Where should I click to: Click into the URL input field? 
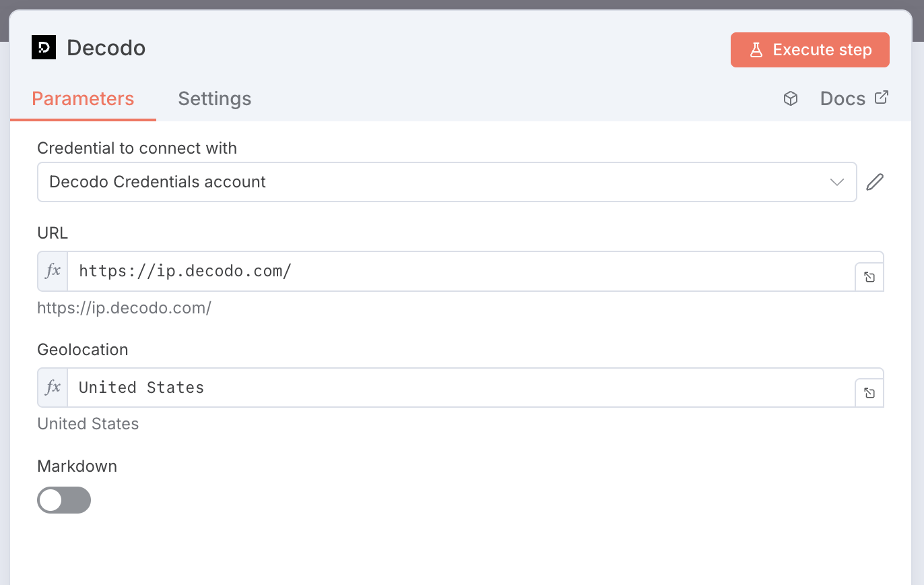pos(461,271)
